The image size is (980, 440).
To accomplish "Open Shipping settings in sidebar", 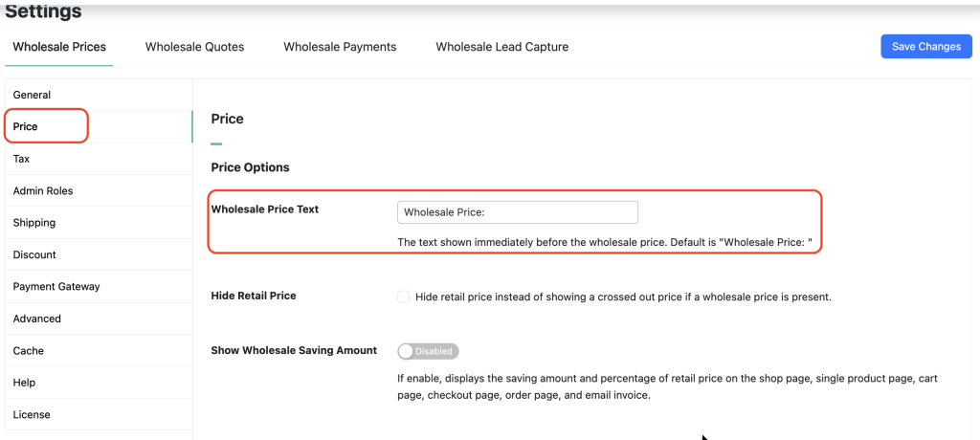I will tap(34, 223).
